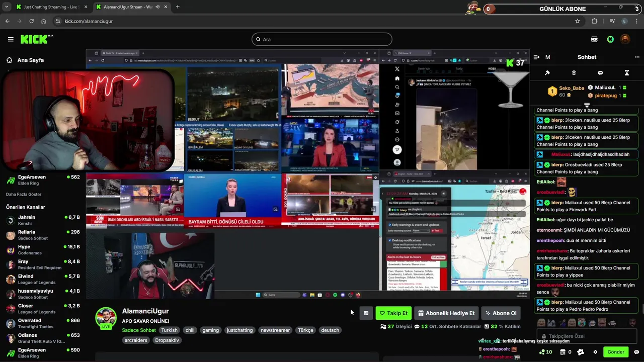This screenshot has height=362, width=644.
Task: Click the star badge icon below chat input
Action: point(581,352)
